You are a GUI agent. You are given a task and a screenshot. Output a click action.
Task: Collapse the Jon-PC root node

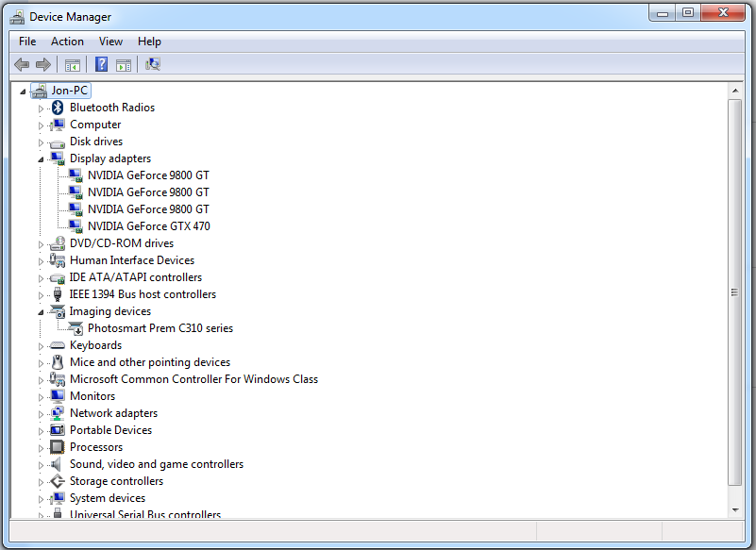coord(23,92)
